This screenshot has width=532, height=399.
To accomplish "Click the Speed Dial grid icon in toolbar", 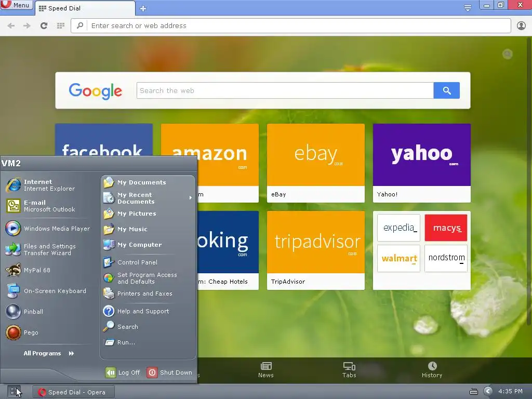I will click(x=61, y=26).
